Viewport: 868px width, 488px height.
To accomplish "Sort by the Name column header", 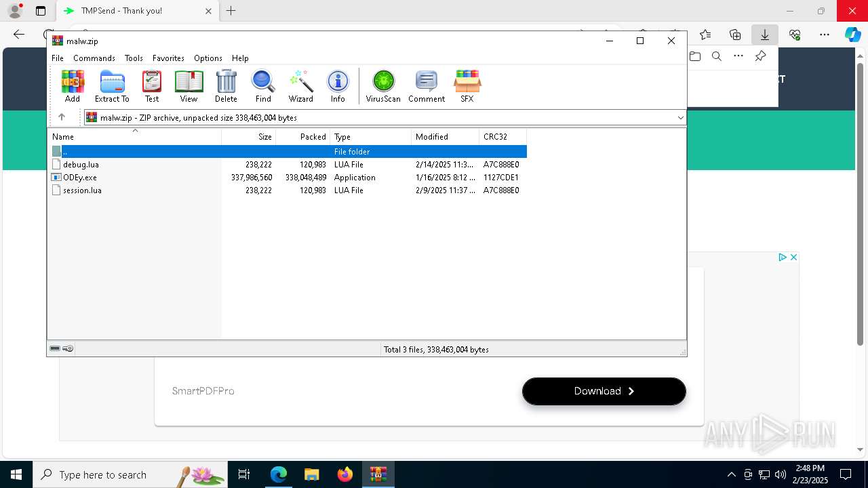I will click(134, 137).
